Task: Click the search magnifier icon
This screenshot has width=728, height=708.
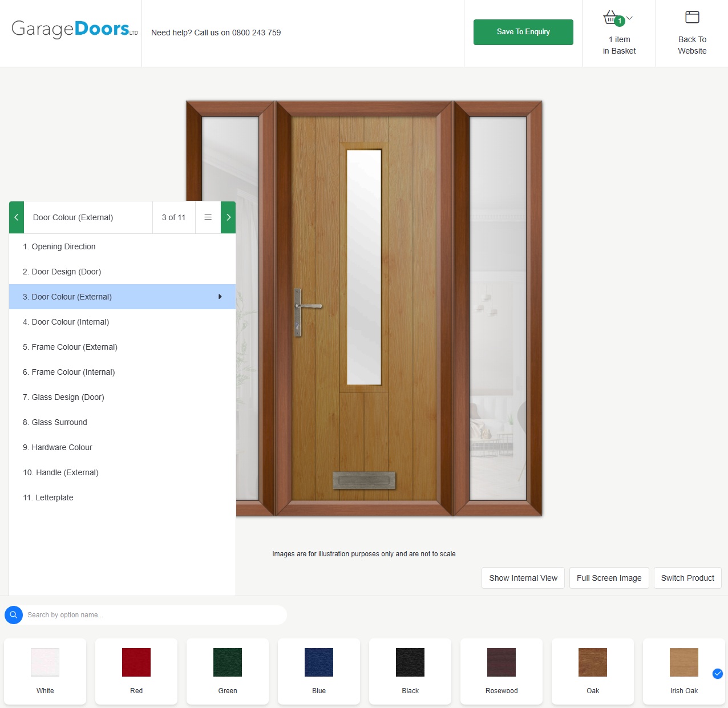Action: (x=14, y=615)
